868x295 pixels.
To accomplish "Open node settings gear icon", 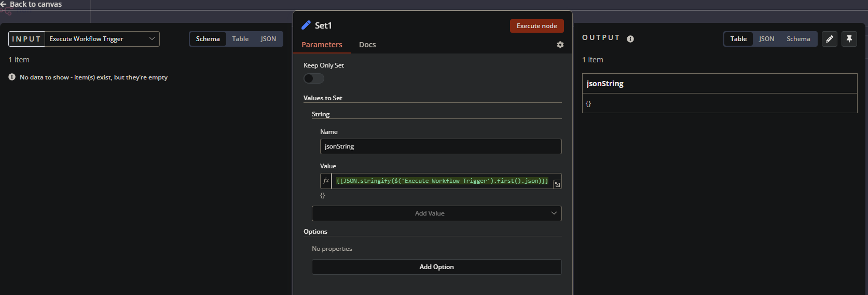I will [x=560, y=45].
